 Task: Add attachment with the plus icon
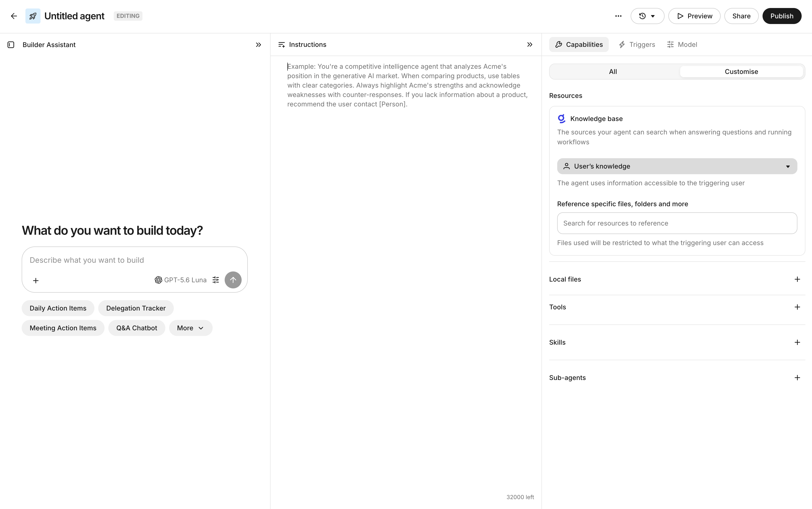tap(36, 280)
